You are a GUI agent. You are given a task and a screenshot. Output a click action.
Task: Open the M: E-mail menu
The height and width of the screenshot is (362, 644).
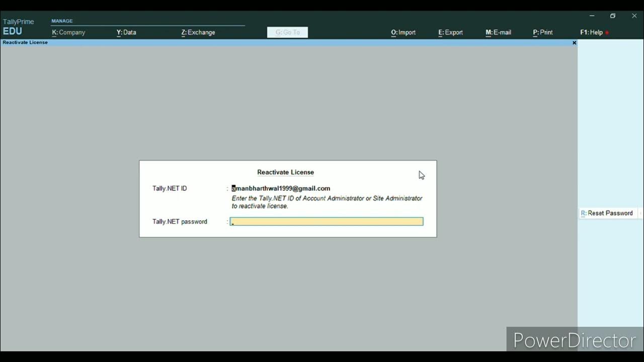pos(498,32)
